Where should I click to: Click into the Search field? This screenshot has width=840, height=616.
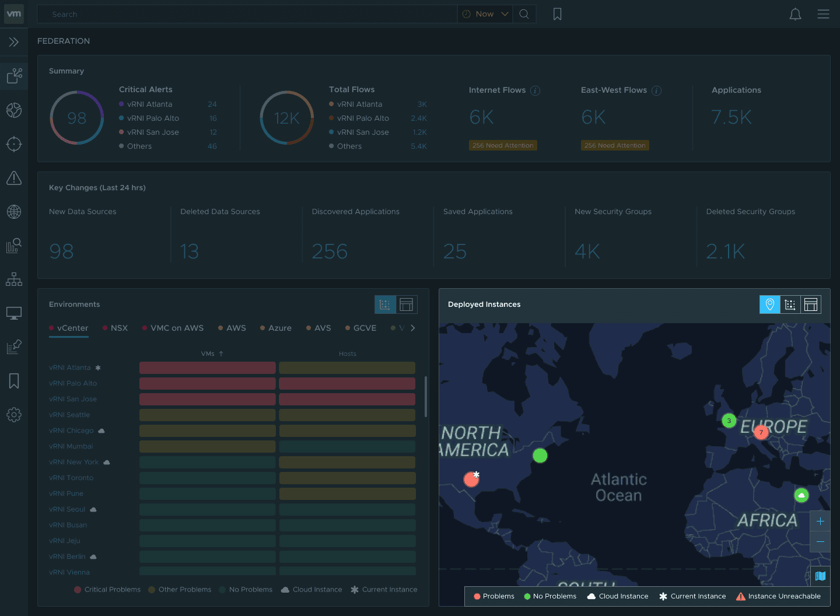pos(247,14)
